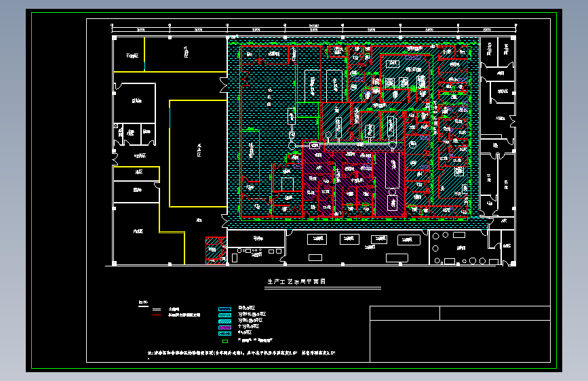Click the drawing title 生产工艺布局平面图
Viewport: 588px width, 381px height.
[296, 281]
